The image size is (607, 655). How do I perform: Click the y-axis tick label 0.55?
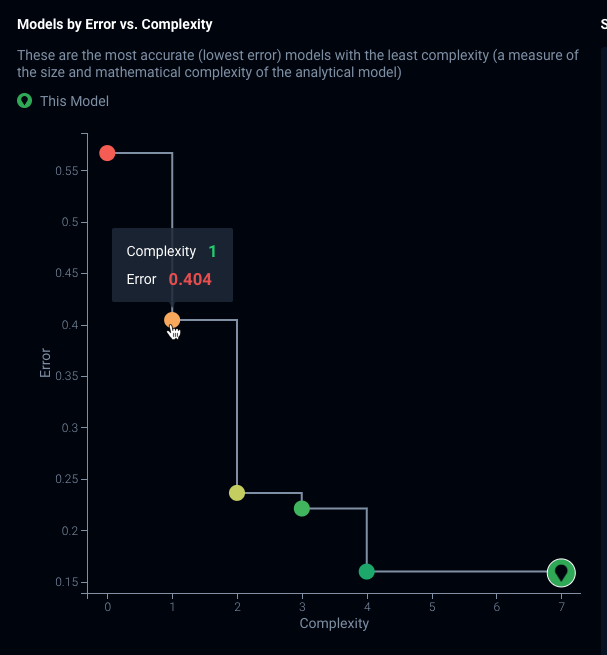coord(67,171)
